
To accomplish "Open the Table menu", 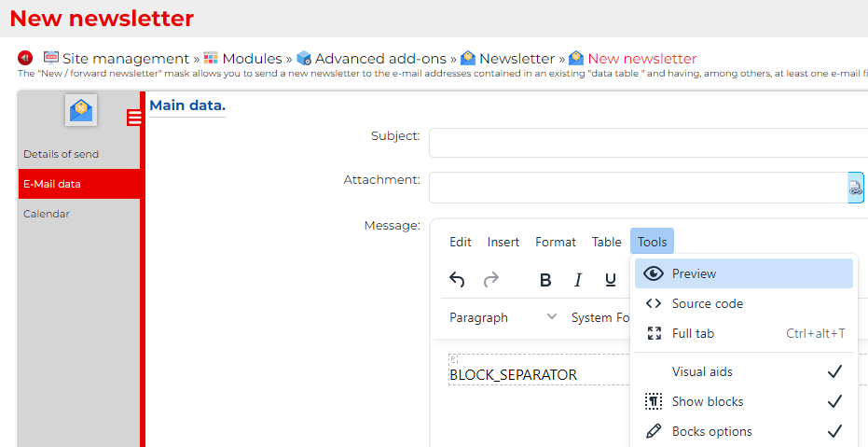I will [x=606, y=242].
